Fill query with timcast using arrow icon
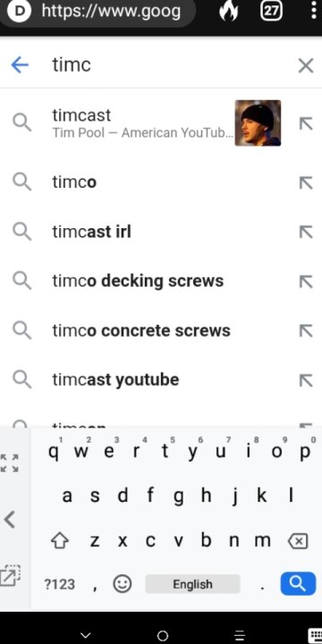Image resolution: width=322 pixels, height=644 pixels. [306, 123]
